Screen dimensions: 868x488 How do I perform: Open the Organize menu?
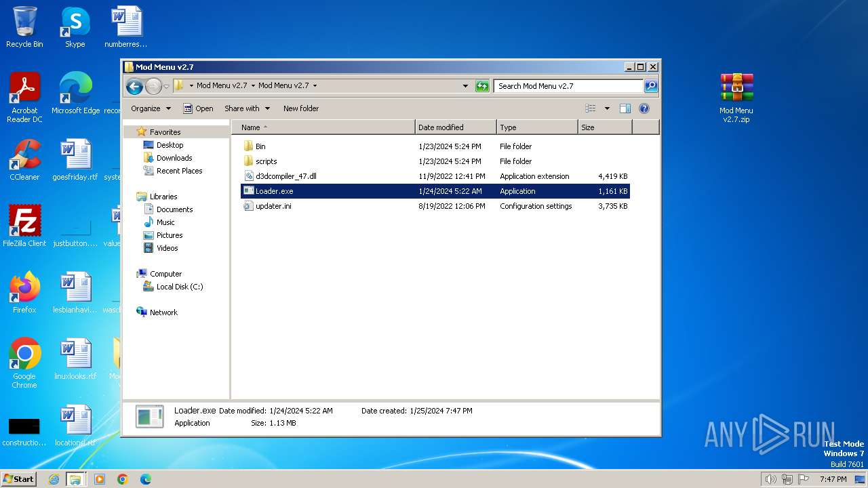[150, 108]
